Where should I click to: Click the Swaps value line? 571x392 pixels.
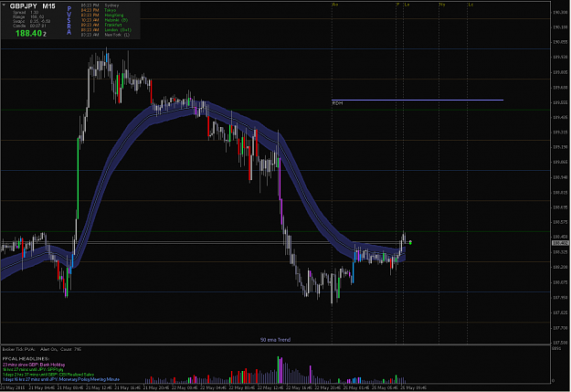point(31,21)
